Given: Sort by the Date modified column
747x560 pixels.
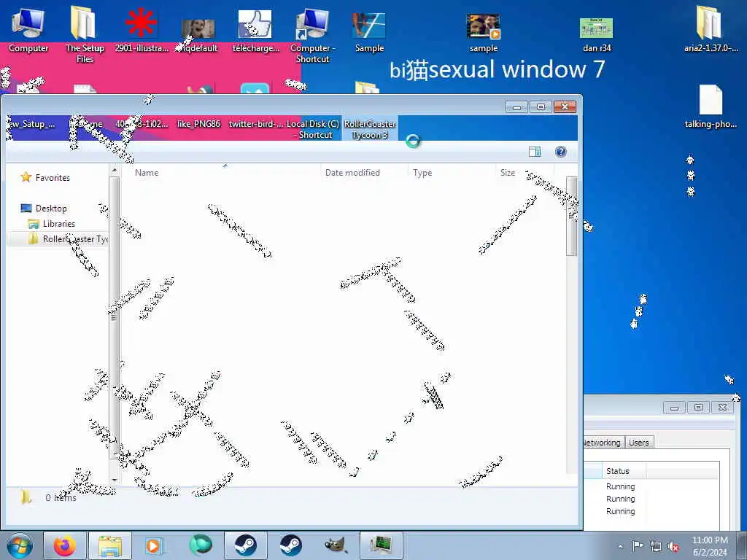Looking at the screenshot, I should pos(365,172).
